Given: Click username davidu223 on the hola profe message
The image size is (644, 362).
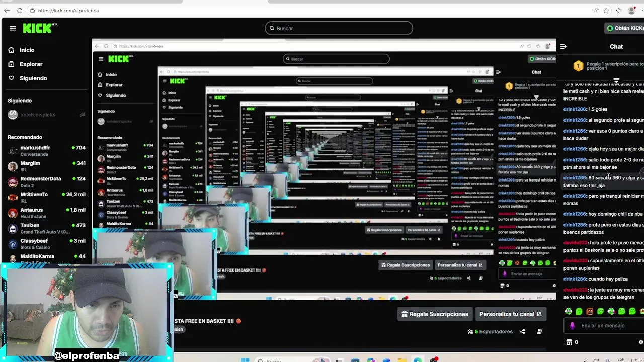Looking at the screenshot, I should coord(575,243).
